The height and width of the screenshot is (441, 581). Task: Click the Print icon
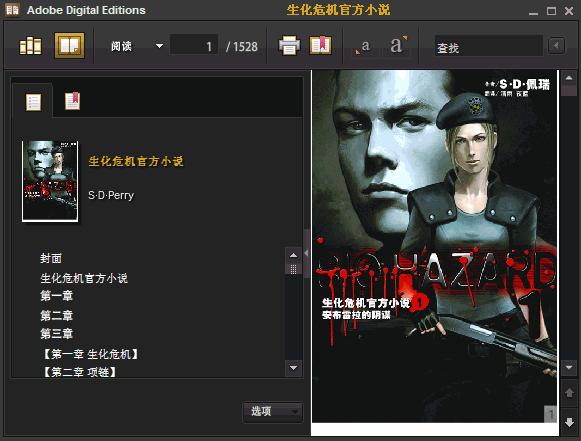(289, 46)
